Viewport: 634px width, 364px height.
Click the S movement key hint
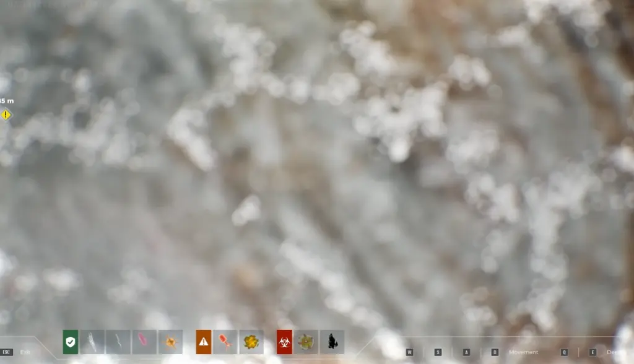[438, 352]
